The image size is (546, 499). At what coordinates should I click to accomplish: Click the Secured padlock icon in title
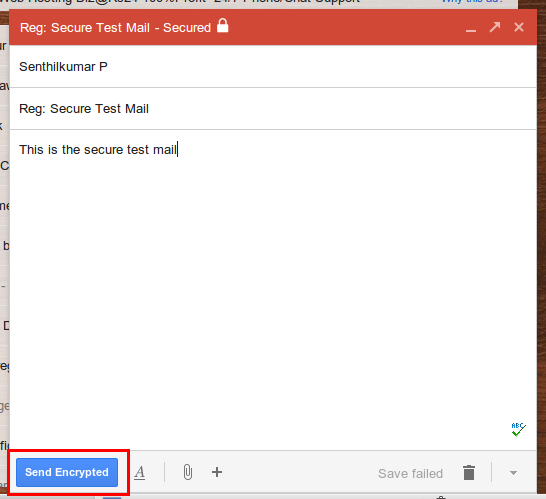[x=223, y=26]
